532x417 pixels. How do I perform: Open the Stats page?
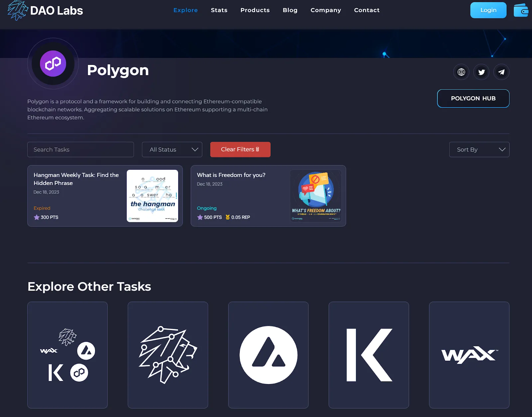(x=219, y=10)
